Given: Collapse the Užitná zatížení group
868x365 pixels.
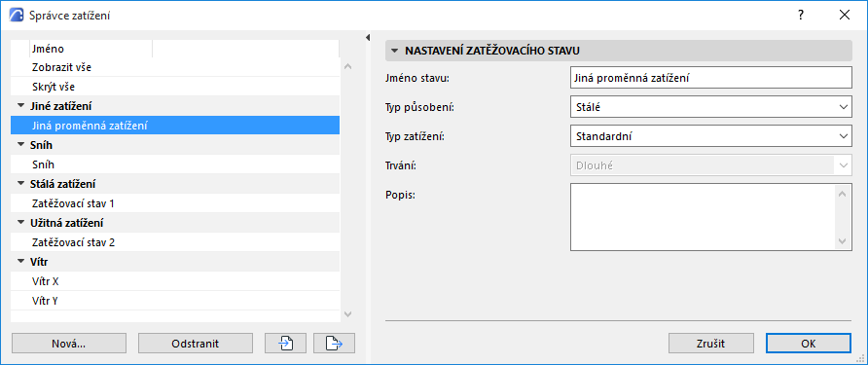Looking at the screenshot, I should (21, 223).
